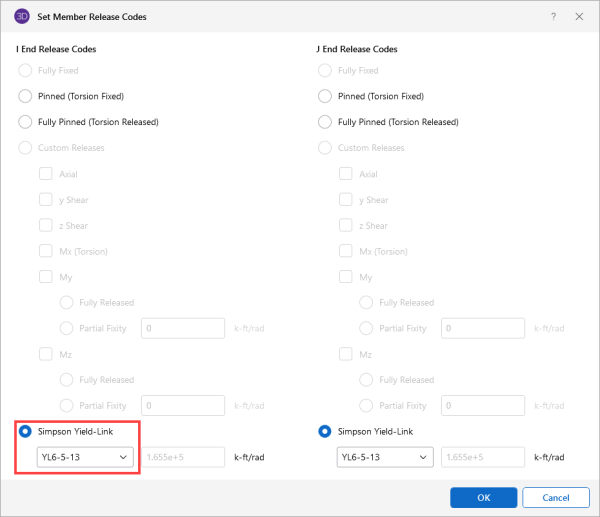Viewport: 600px width, 517px height.
Task: Click J End Mz Partial Fixity field
Action: click(x=484, y=405)
